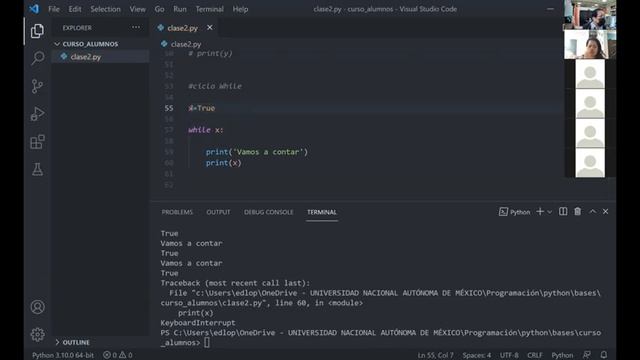The image size is (640, 360).
Task: Click clase2.py in the breadcrumb
Action: (186, 44)
